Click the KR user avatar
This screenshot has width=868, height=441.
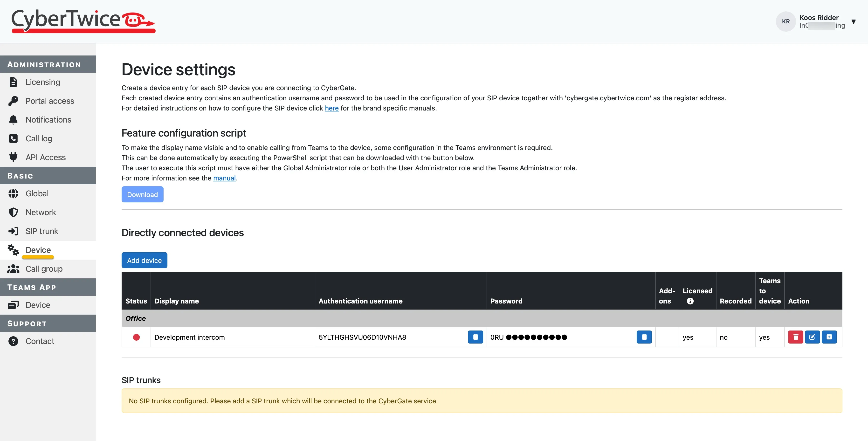point(786,21)
